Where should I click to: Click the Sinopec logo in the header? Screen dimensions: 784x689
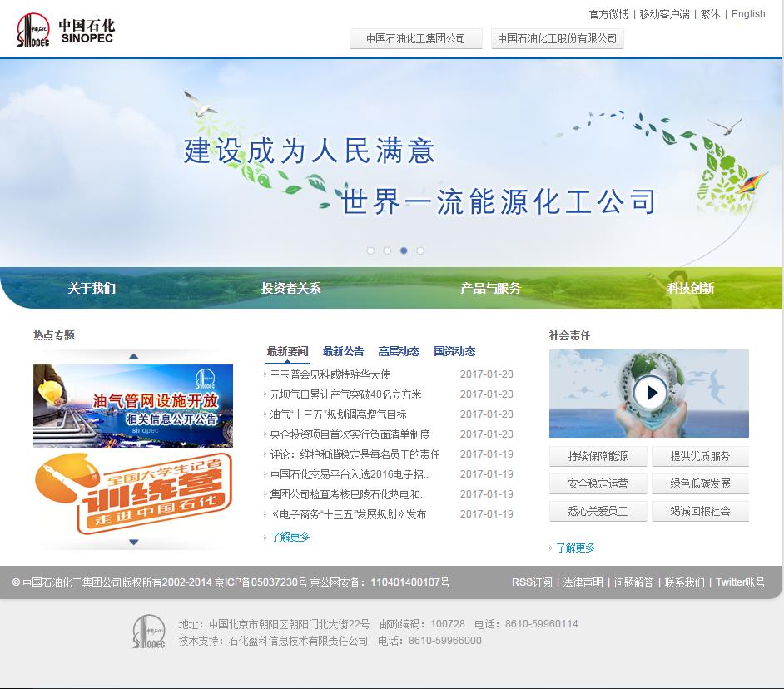pos(66,30)
